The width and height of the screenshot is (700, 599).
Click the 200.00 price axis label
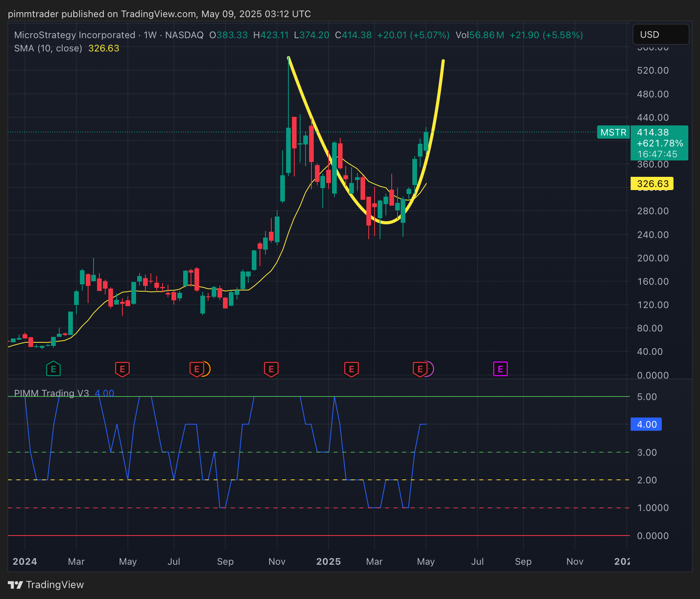click(653, 258)
